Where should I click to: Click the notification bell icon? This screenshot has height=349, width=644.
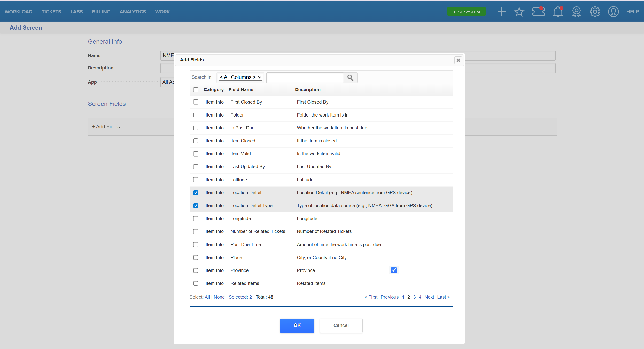click(x=558, y=12)
